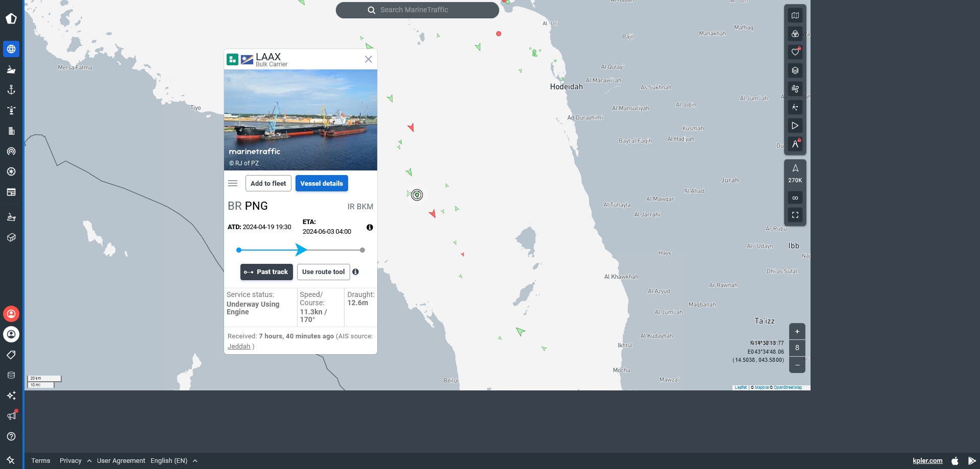Click the large green vessel arrow near Ikhtul
This screenshot has width=980, height=469.
(520, 332)
